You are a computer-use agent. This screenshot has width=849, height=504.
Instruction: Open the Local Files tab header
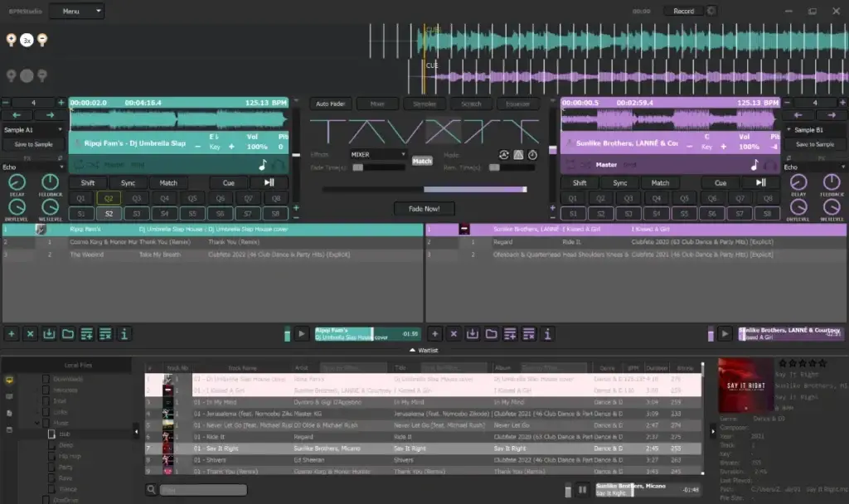click(x=78, y=366)
